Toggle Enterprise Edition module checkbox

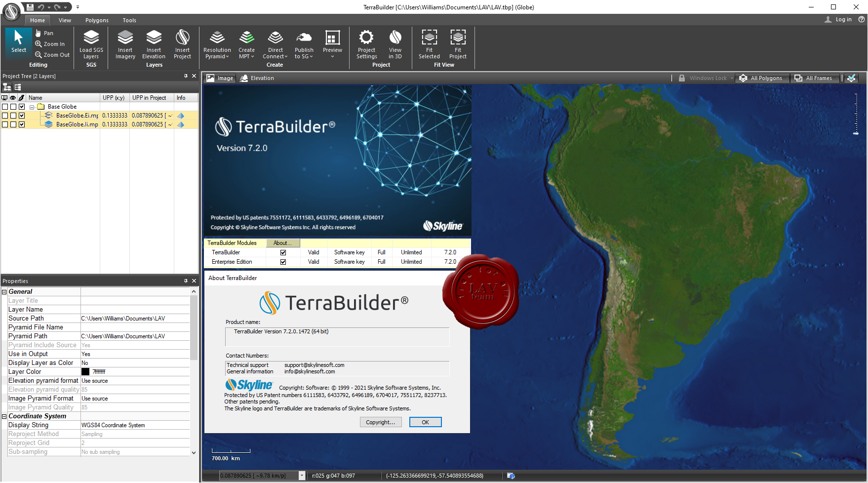click(x=283, y=262)
